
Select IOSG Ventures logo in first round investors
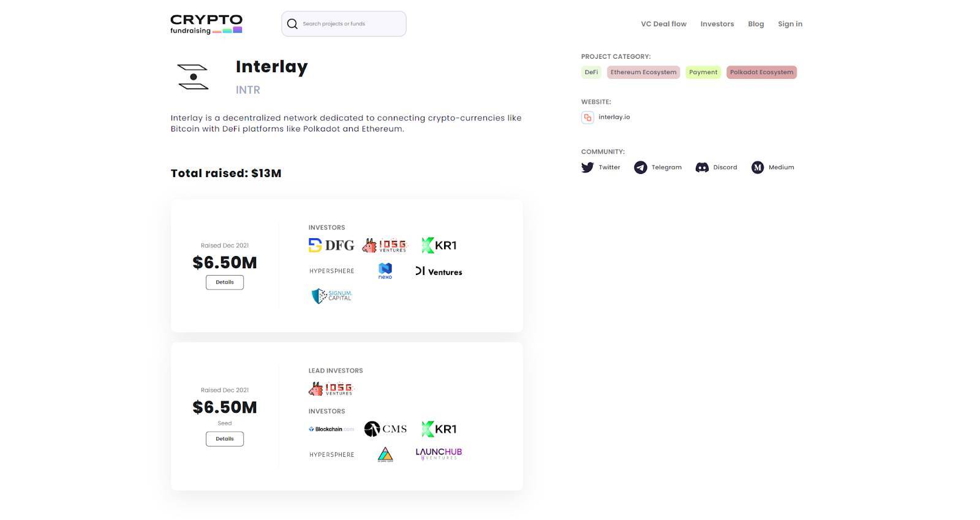pyautogui.click(x=385, y=246)
